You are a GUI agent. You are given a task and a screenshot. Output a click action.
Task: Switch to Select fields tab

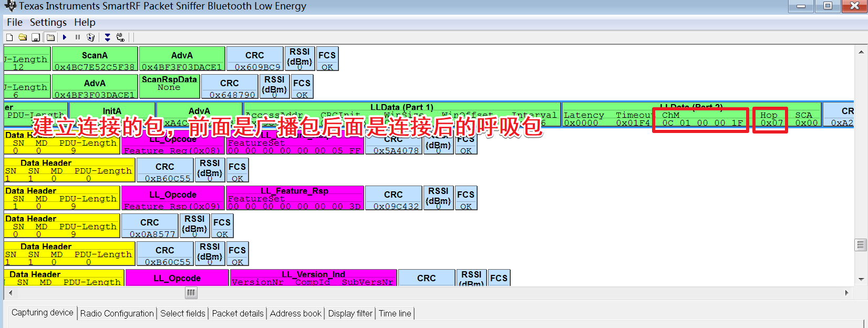point(183,313)
